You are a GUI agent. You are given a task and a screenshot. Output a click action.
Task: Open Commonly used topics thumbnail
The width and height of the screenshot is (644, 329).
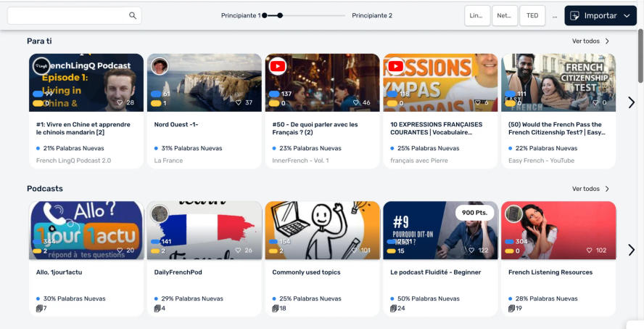click(323, 230)
